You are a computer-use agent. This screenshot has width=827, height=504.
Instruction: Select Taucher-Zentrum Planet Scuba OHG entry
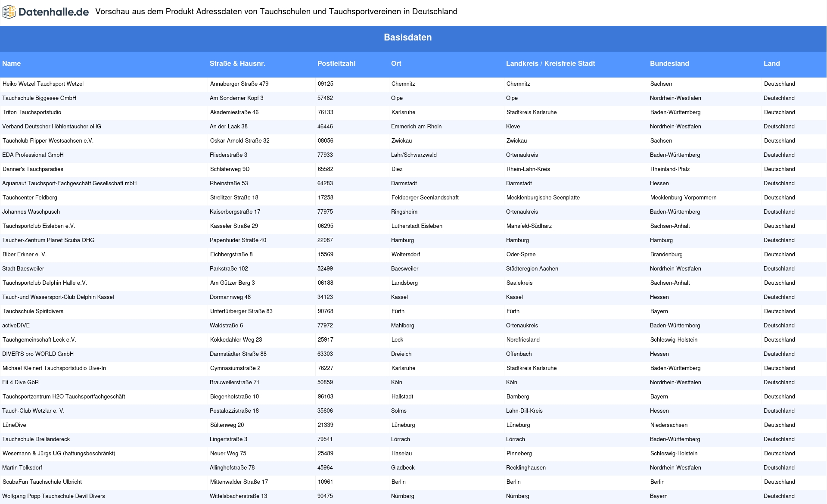pos(48,240)
